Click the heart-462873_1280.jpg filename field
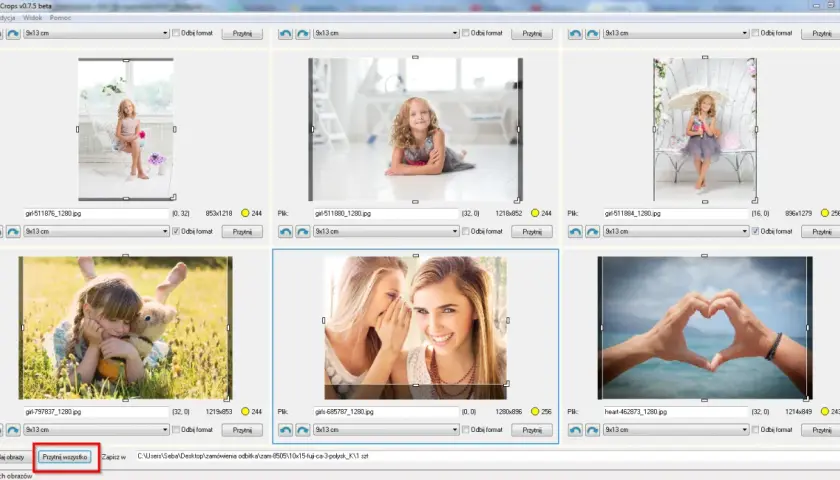This screenshot has width=840, height=480. click(x=676, y=411)
